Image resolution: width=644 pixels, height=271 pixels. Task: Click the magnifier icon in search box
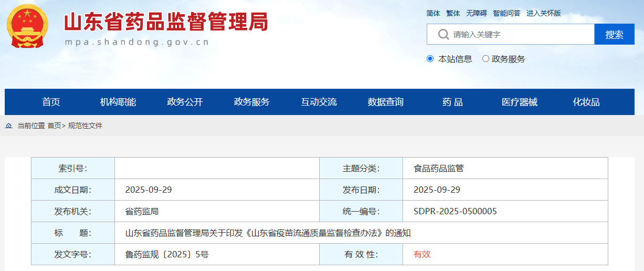pos(443,35)
